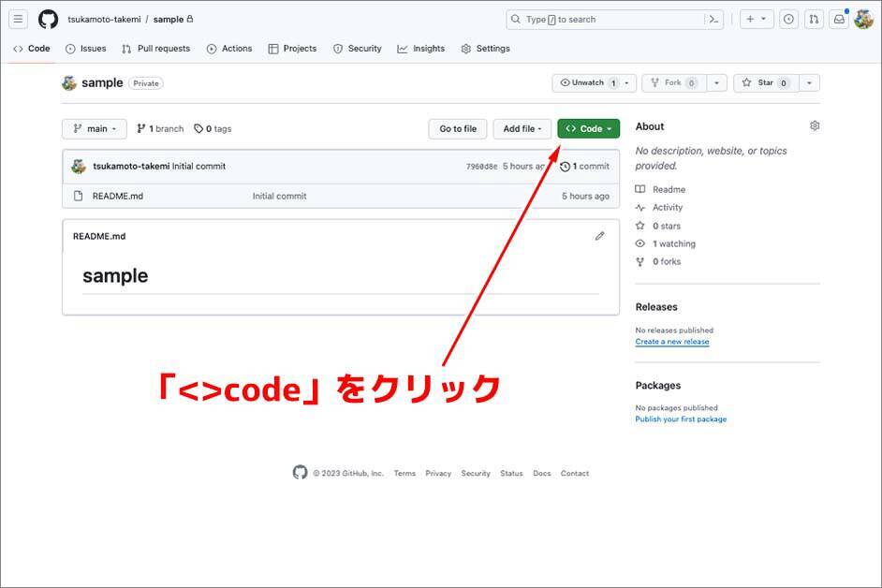Open the issues icon in top header
Image resolution: width=882 pixels, height=588 pixels.
tap(788, 19)
